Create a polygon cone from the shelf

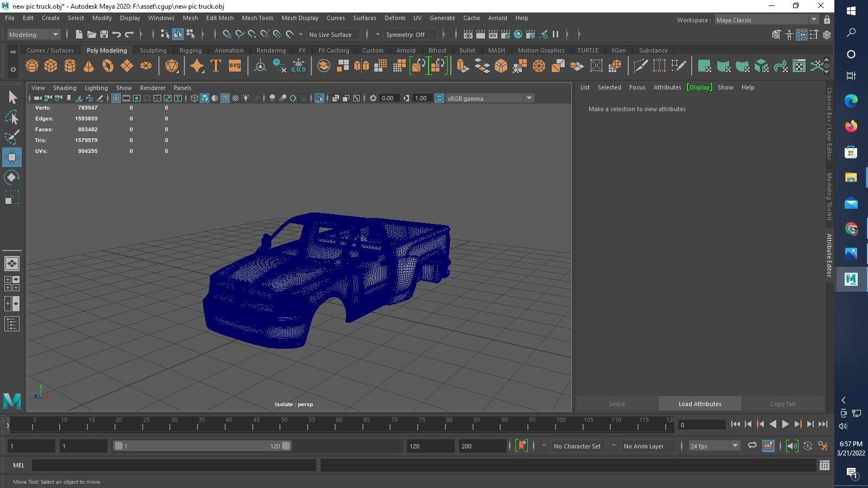pos(88,66)
